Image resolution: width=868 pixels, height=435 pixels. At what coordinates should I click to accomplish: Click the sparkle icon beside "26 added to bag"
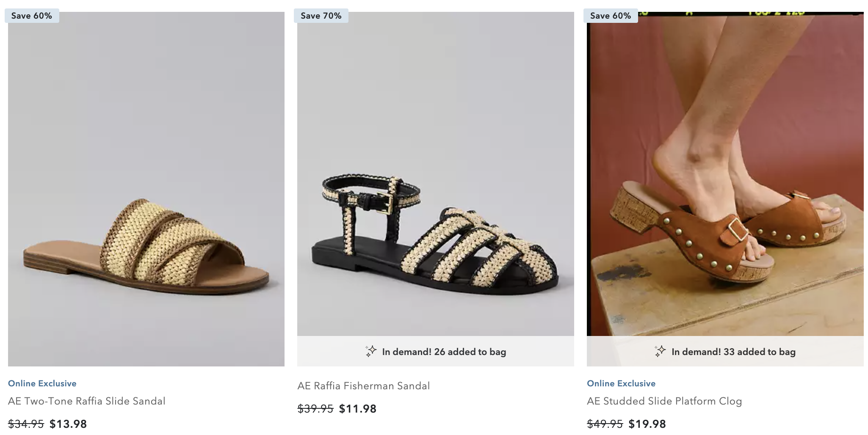371,351
